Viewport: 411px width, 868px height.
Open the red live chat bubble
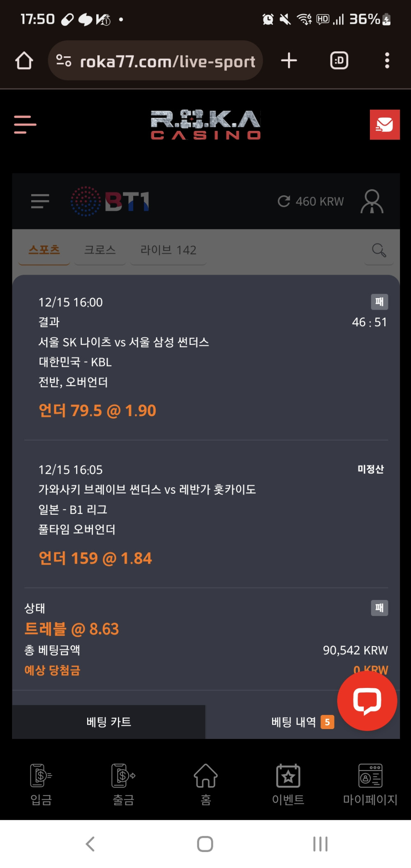tap(367, 701)
